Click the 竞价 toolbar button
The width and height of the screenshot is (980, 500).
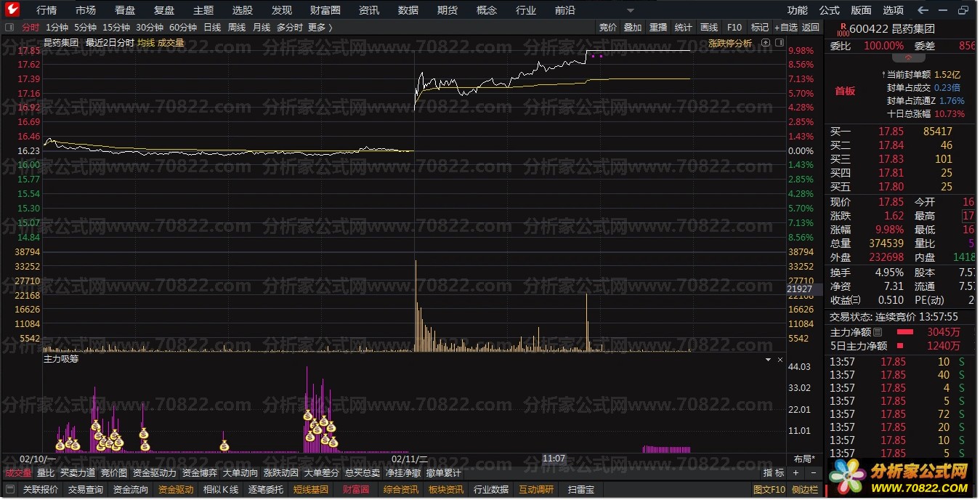point(608,27)
